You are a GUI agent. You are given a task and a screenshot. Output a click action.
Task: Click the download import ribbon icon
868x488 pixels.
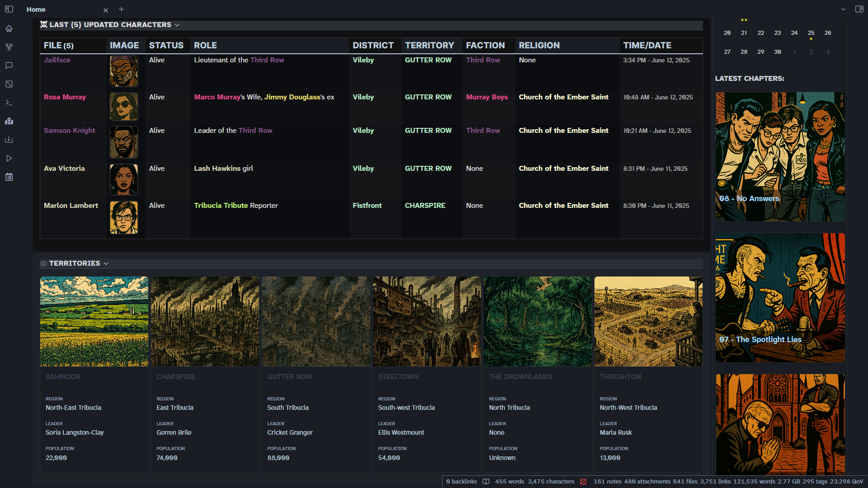tap(9, 140)
